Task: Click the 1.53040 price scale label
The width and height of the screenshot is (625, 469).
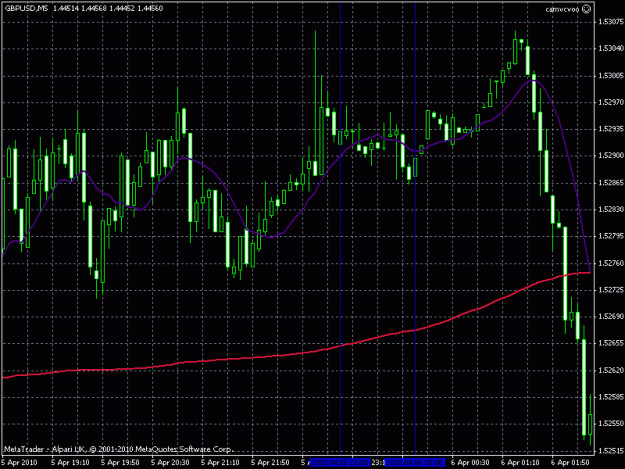Action: point(611,49)
